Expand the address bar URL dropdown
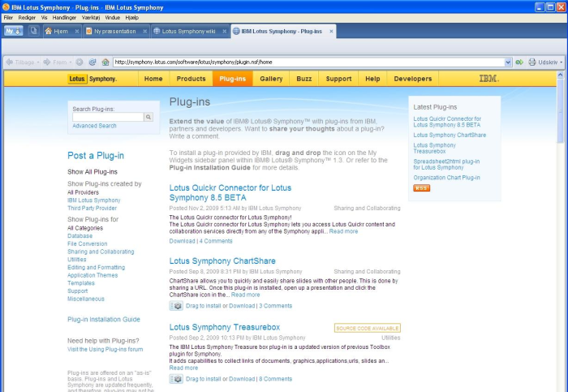Screen dimensions: 568x392 (508, 62)
